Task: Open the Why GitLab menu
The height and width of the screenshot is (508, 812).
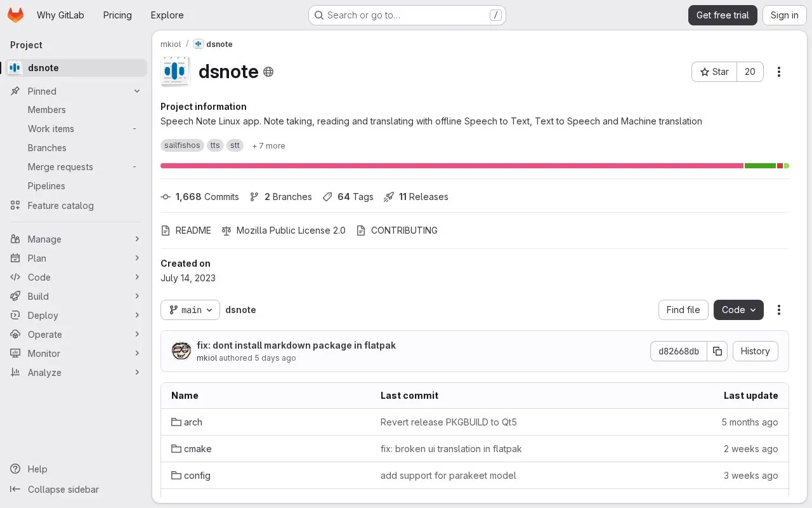Action: [x=60, y=15]
